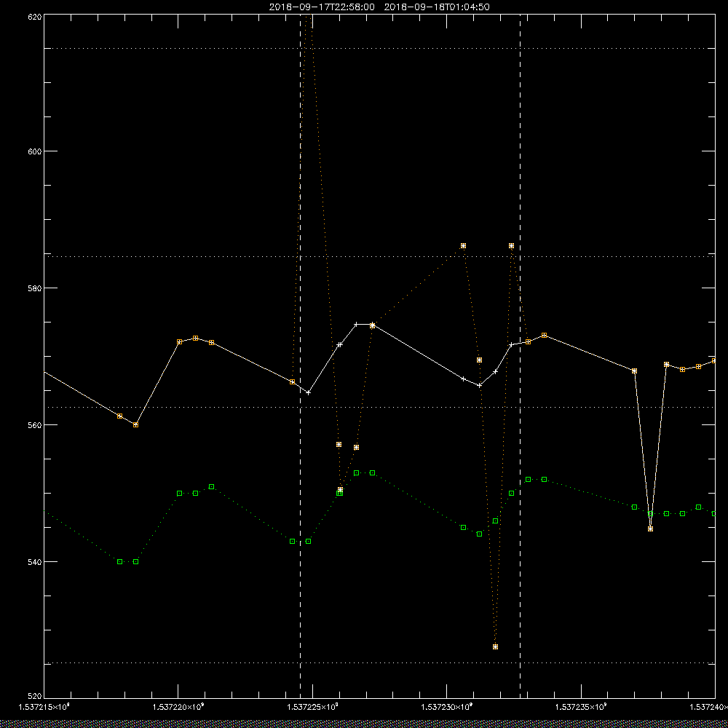This screenshot has height=728, width=728.
Task: Click the start timestamp 2018-09-17T22:58:00 in title
Action: (322, 7)
